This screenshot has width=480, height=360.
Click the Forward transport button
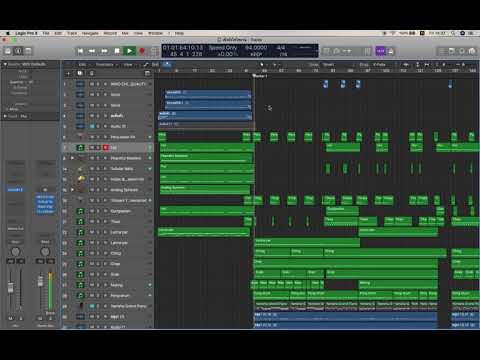click(104, 51)
